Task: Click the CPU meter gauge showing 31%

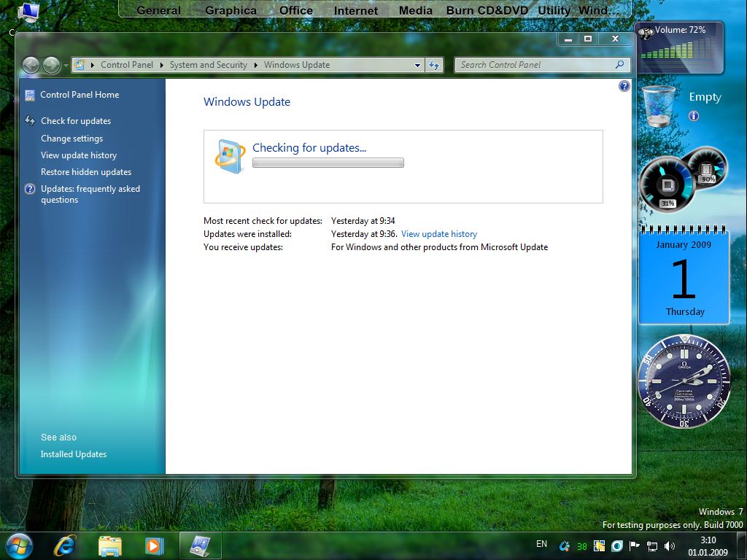Action: pos(667,185)
